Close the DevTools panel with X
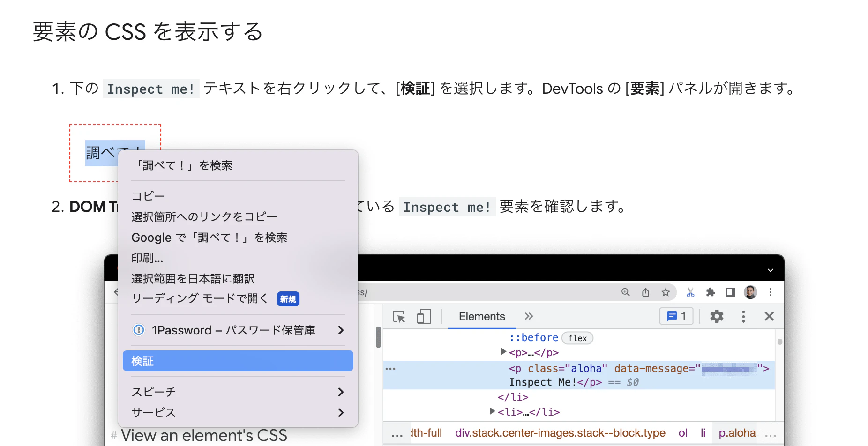Image resolution: width=868 pixels, height=446 pixels. [x=769, y=317]
